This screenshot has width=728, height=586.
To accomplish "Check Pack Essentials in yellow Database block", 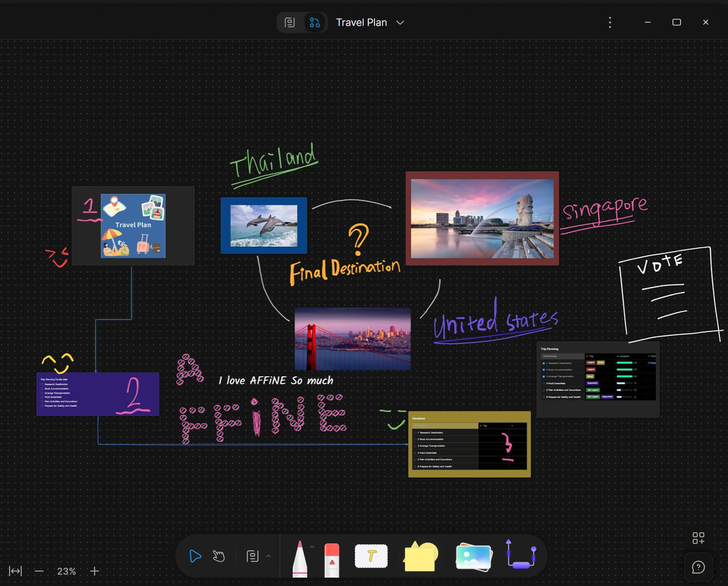I will pyautogui.click(x=415, y=453).
